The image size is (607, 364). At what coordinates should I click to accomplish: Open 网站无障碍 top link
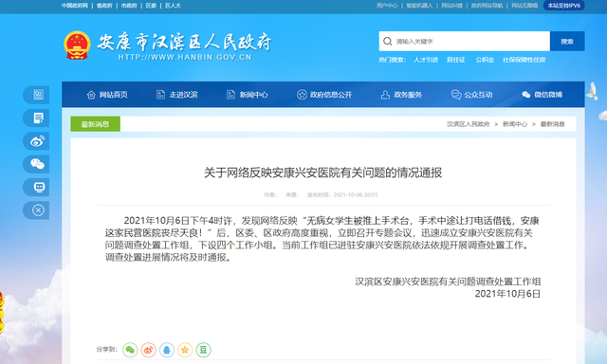click(x=524, y=6)
